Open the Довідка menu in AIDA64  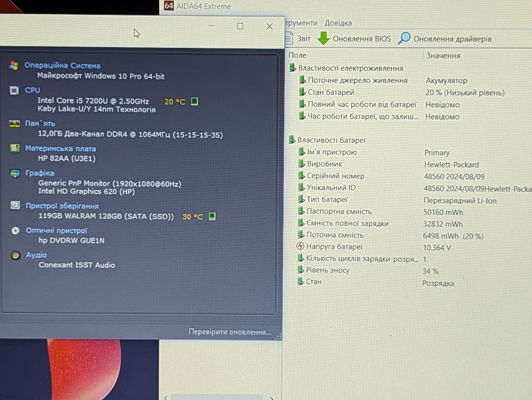coord(338,23)
